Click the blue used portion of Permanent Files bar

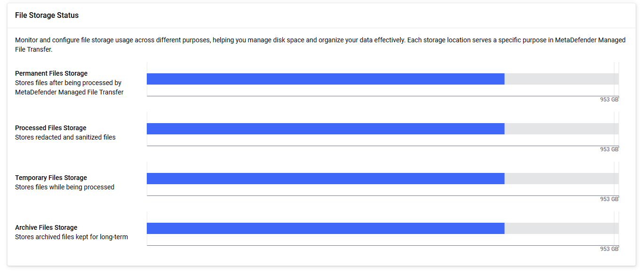(x=326, y=79)
